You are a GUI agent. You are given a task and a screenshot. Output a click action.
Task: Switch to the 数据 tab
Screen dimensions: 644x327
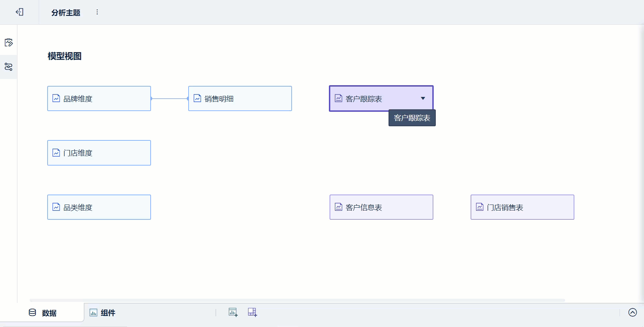tap(43, 313)
